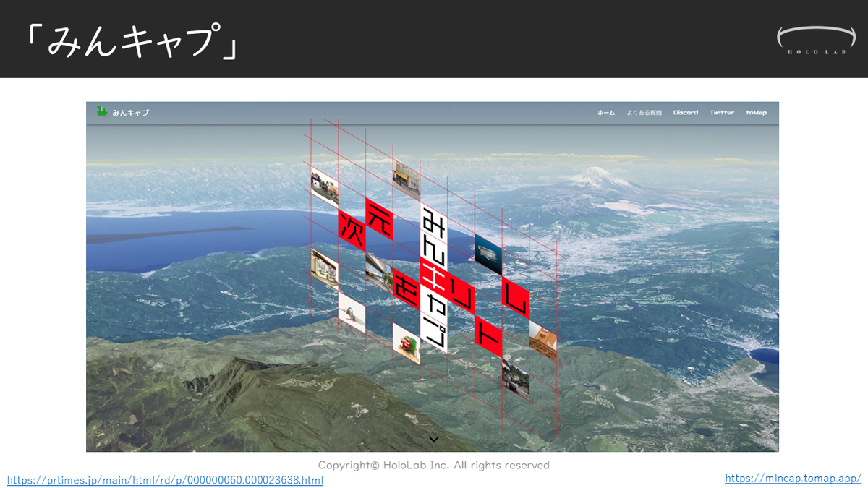Click the HOLOLAB logo in the header
The image size is (868, 488).
815,41
